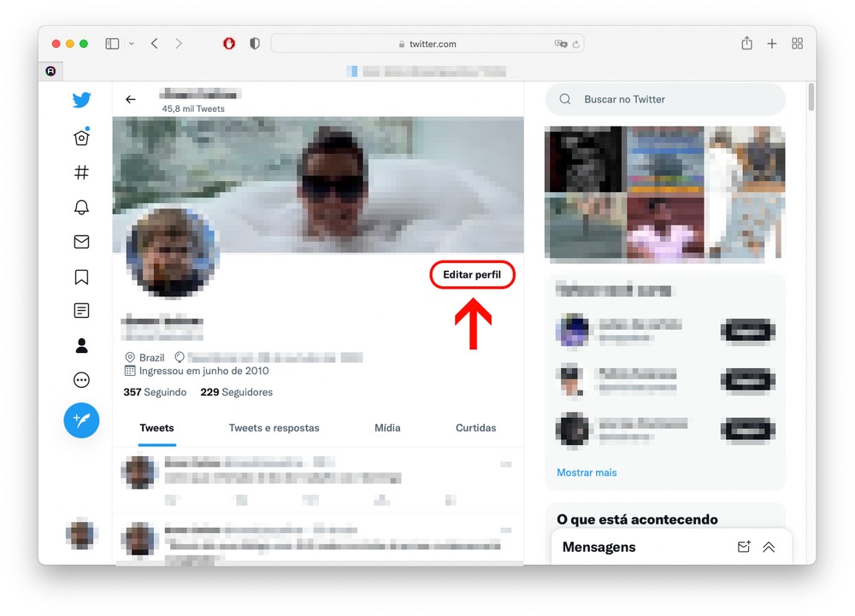Open 229 Seguidores followers list
This screenshot has height=616, width=855.
236,392
